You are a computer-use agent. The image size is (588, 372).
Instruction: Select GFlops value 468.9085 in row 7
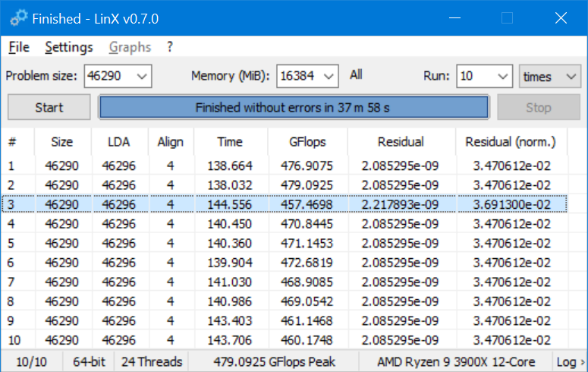307,282
